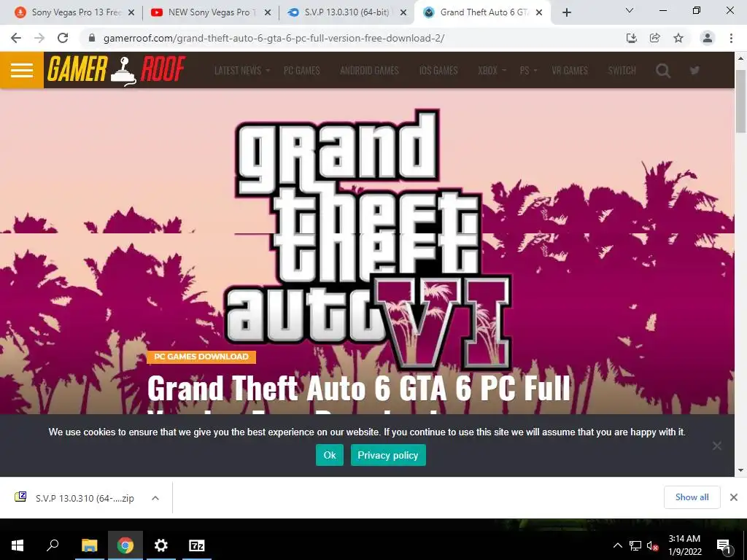This screenshot has height=560, width=747.
Task: Expand the S.V.P zip download options chevron
Action: [x=155, y=498]
